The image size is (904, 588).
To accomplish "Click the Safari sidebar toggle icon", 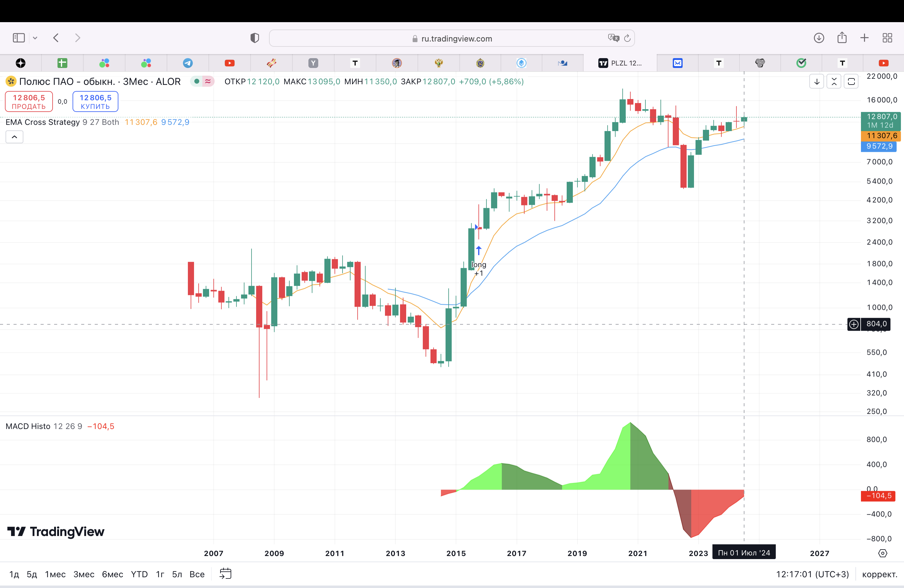I will (x=19, y=38).
